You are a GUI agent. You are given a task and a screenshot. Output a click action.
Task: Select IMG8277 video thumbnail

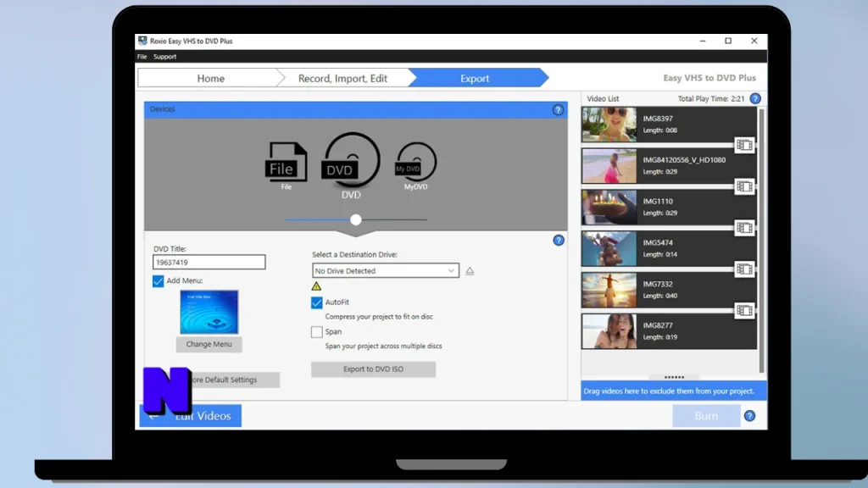pyautogui.click(x=609, y=331)
